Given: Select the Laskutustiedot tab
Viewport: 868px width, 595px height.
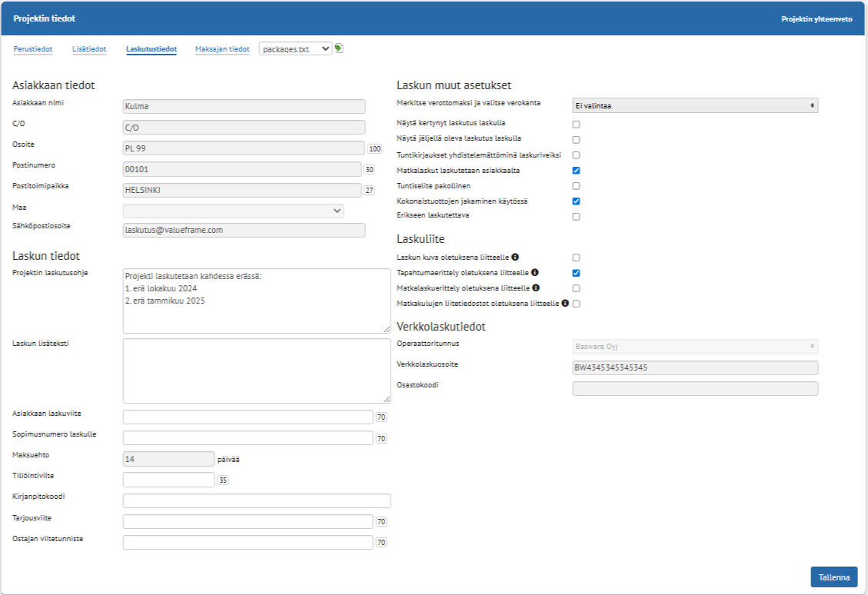Looking at the screenshot, I should [151, 49].
